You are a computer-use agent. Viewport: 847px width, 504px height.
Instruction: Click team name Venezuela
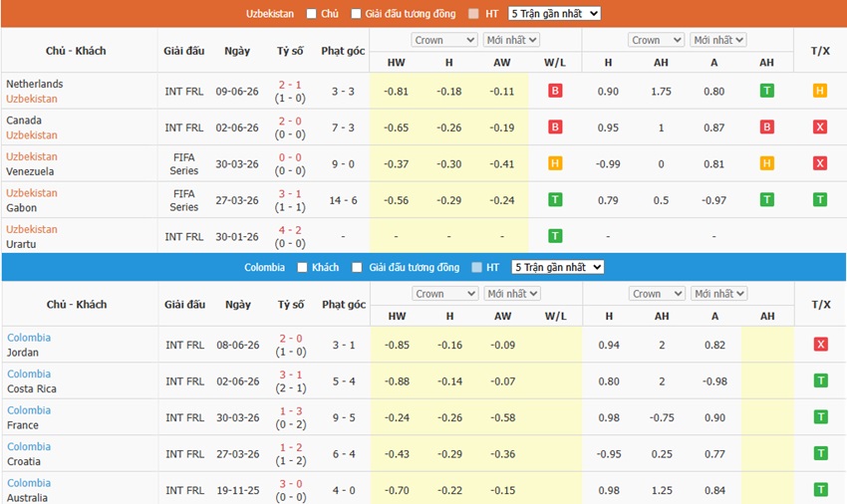click(30, 171)
